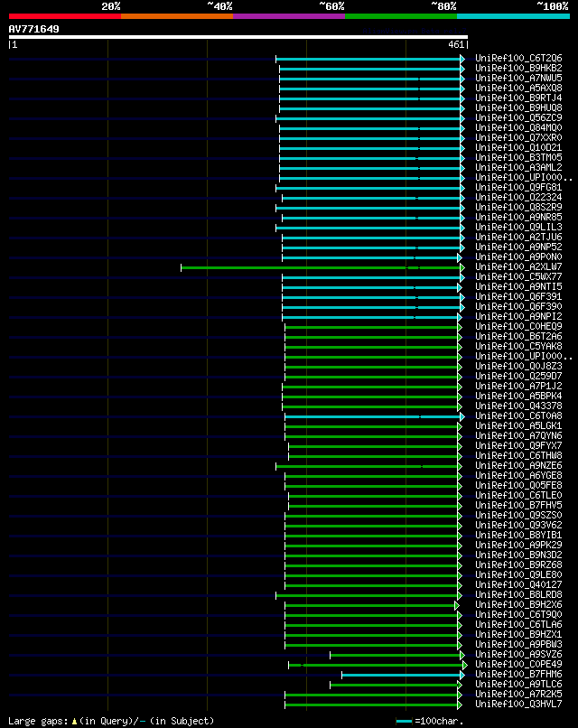The height and width of the screenshot is (728, 578).
Task: Click the red 20% identity legend bar
Action: coord(64,16)
